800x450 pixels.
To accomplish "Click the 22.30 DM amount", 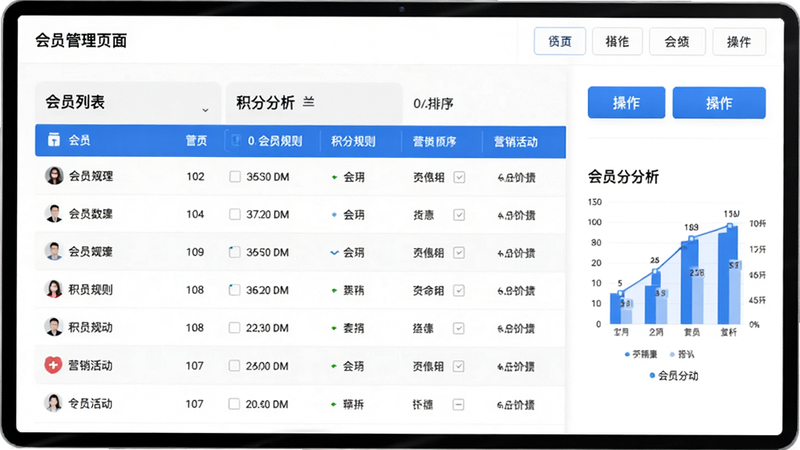I will (267, 328).
